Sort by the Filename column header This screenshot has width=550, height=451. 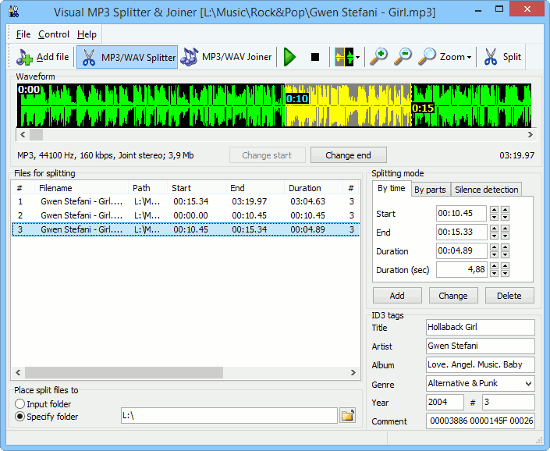pos(81,188)
